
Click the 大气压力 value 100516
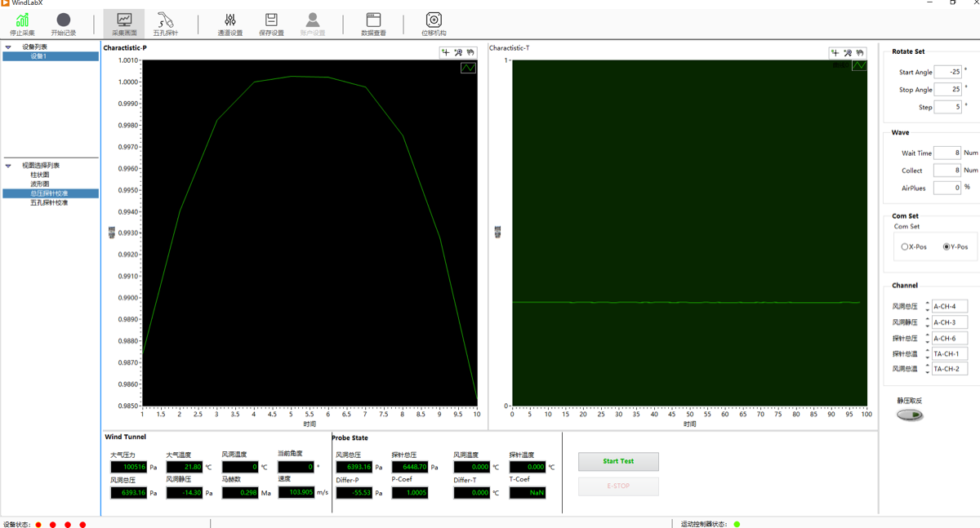coord(128,468)
